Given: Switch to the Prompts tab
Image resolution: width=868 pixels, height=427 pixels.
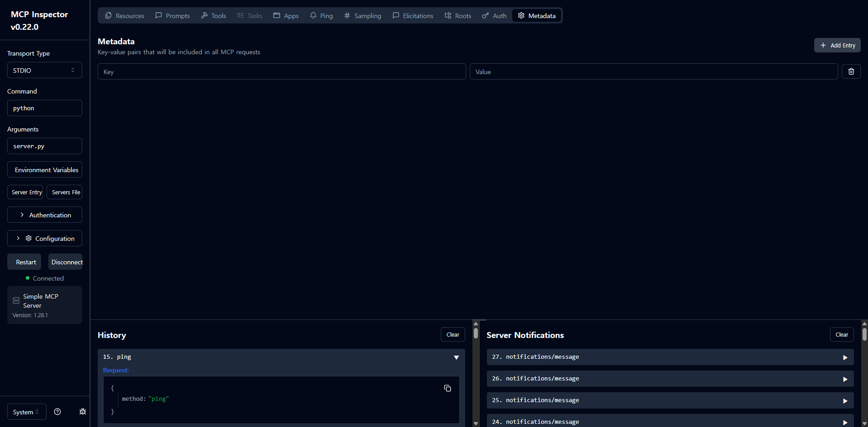Looking at the screenshot, I should [173, 16].
